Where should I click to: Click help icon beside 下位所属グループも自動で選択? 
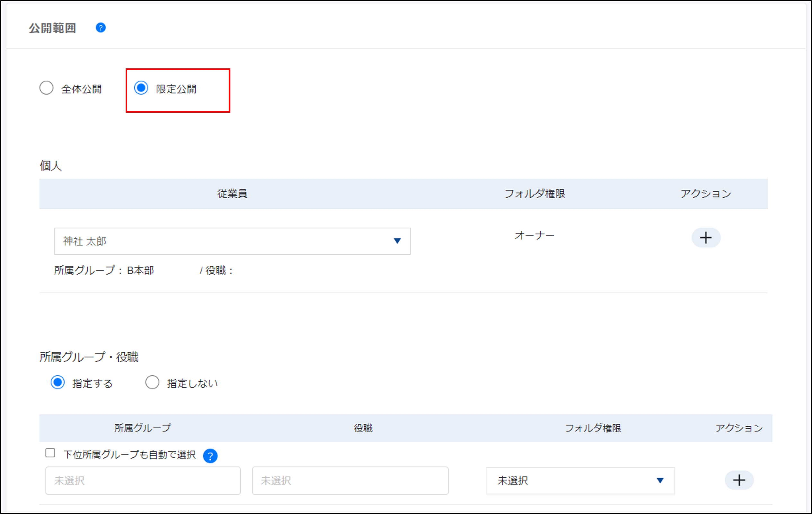[210, 456]
